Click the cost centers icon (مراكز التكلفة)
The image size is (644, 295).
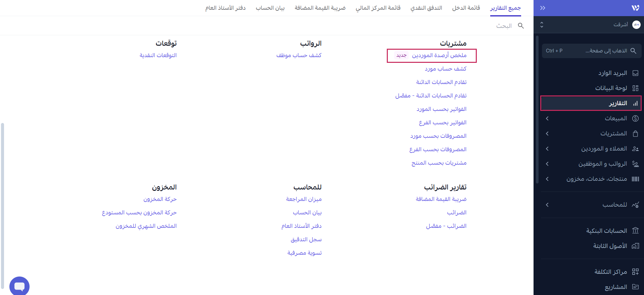click(635, 272)
